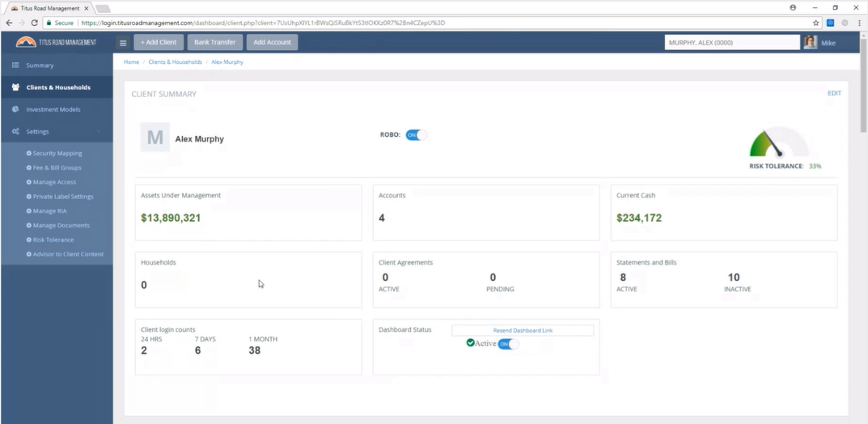Open Advisor to Client Content
This screenshot has width=868, height=424.
tap(65, 254)
